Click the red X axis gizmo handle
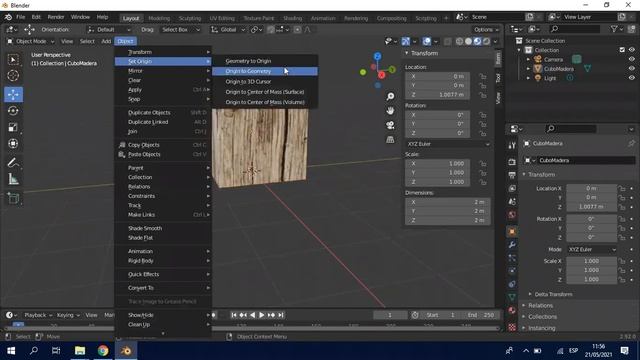640x360 pixels. [381, 75]
